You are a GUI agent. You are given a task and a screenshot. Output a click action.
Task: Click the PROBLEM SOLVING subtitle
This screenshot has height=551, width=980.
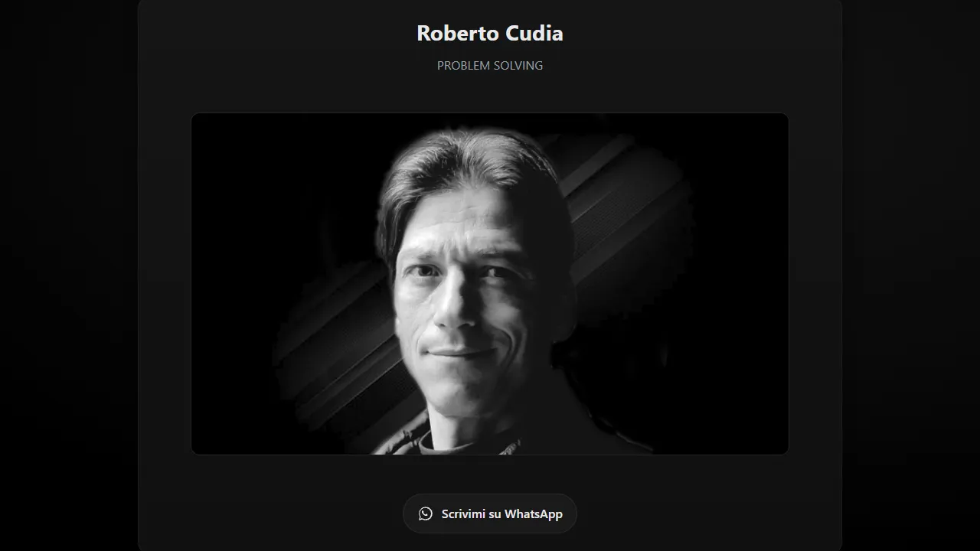click(x=490, y=66)
